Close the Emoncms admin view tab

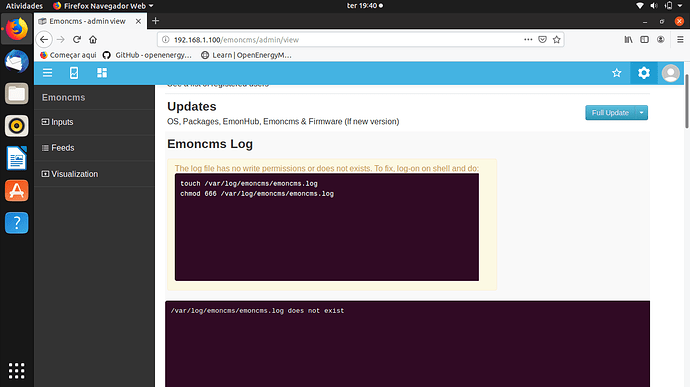[x=138, y=21]
